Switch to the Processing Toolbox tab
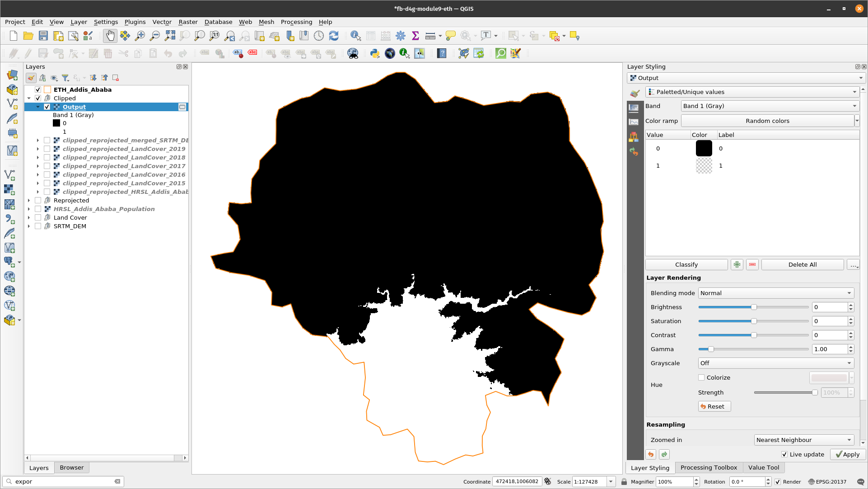Image resolution: width=868 pixels, height=489 pixels. [709, 468]
